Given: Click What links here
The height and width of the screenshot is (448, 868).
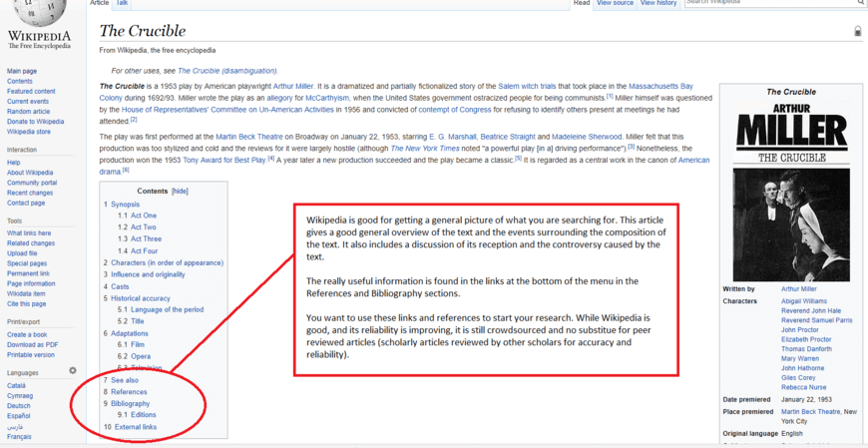Looking at the screenshot, I should (x=29, y=233).
